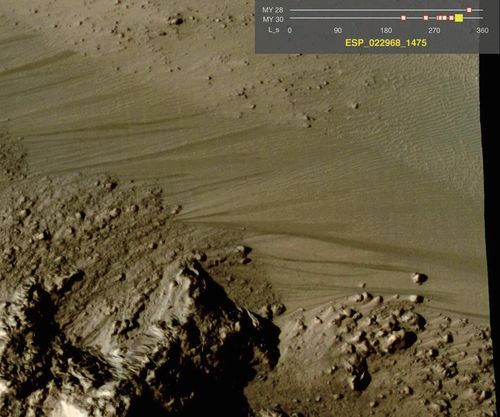Click the 270 tick label on L_s axis
This screenshot has height=417, width=500.
click(434, 30)
